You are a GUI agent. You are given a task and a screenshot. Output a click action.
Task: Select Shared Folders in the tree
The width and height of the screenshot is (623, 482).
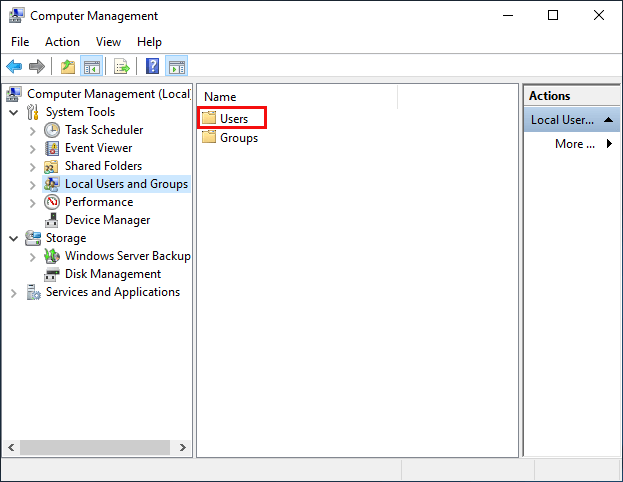pos(103,166)
